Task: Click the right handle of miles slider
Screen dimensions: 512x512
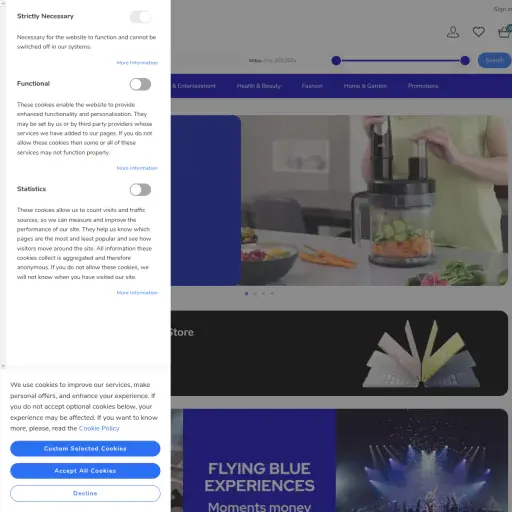Action: 465,61
